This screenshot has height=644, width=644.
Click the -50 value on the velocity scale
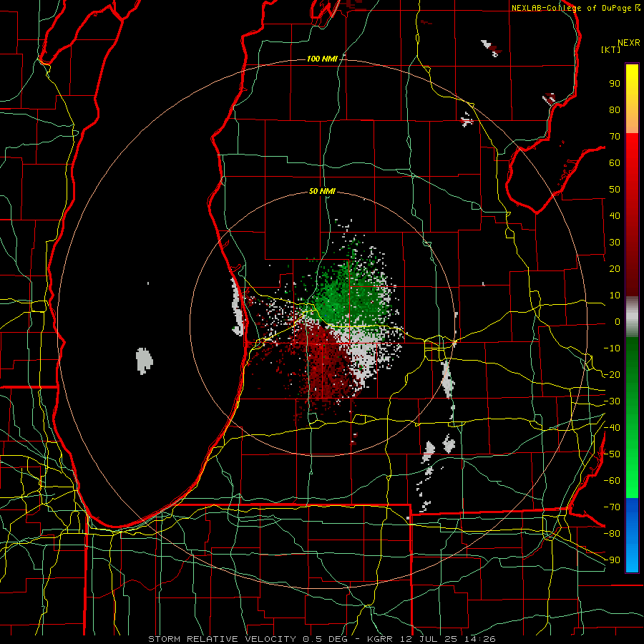click(x=612, y=454)
